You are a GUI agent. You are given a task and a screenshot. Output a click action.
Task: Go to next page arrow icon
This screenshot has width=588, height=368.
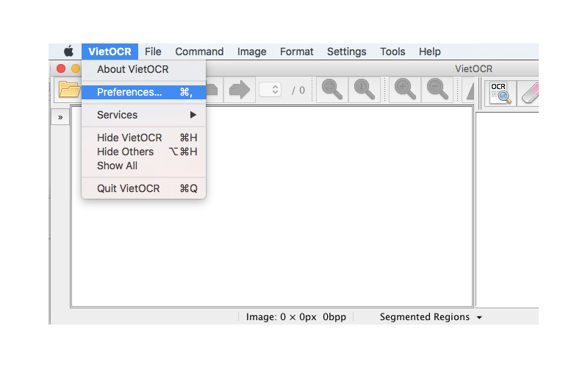pos(240,90)
